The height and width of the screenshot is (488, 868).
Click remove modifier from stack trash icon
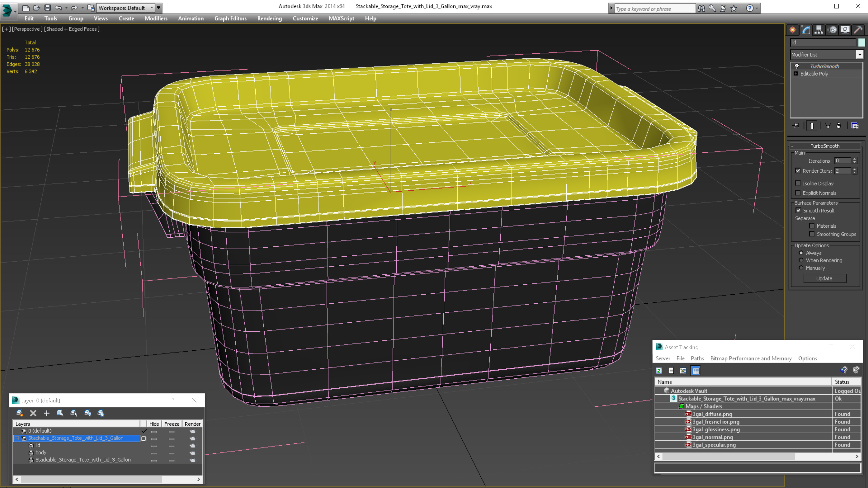pos(839,126)
